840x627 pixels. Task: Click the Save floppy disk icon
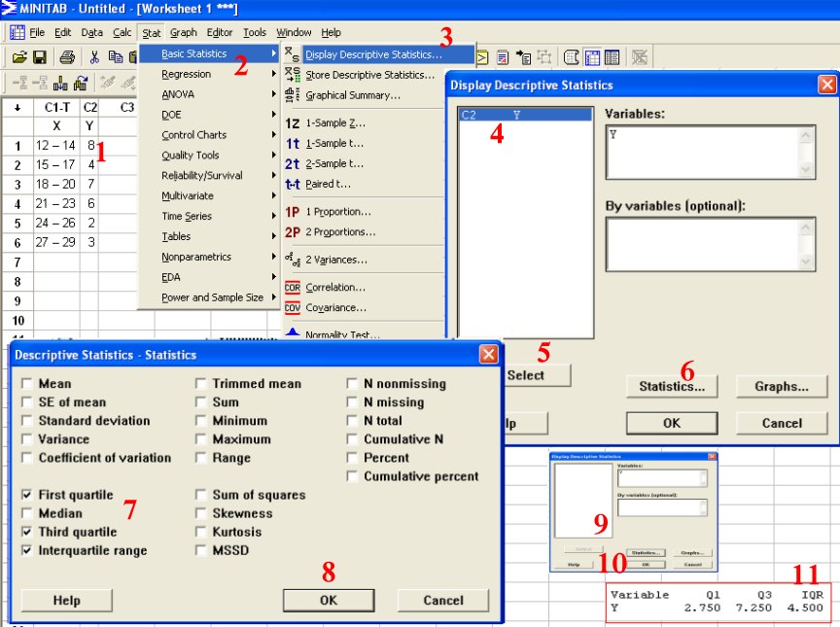pyautogui.click(x=40, y=56)
